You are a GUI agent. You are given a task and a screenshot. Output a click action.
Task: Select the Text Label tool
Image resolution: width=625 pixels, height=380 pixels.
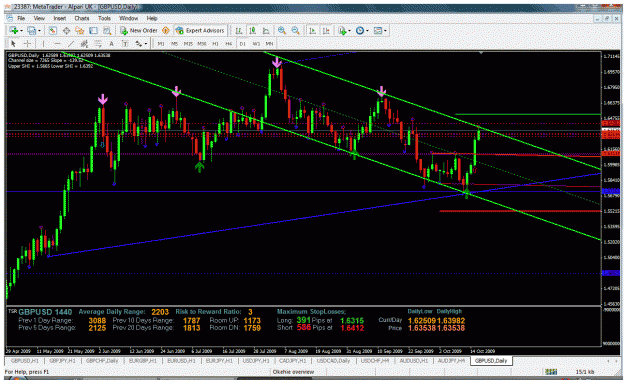tap(125, 44)
